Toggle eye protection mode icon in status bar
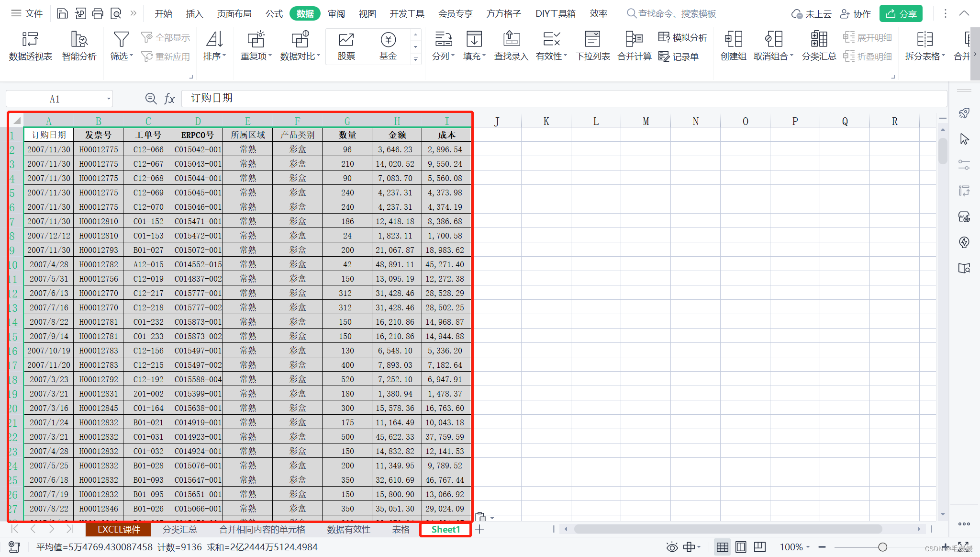The width and height of the screenshot is (980, 557). (x=672, y=547)
